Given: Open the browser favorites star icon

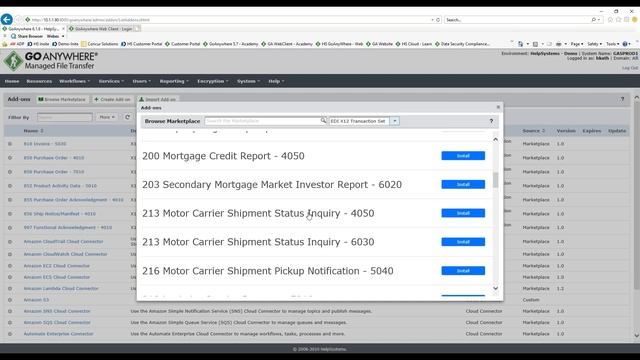Looking at the screenshot, I should [x=618, y=20].
